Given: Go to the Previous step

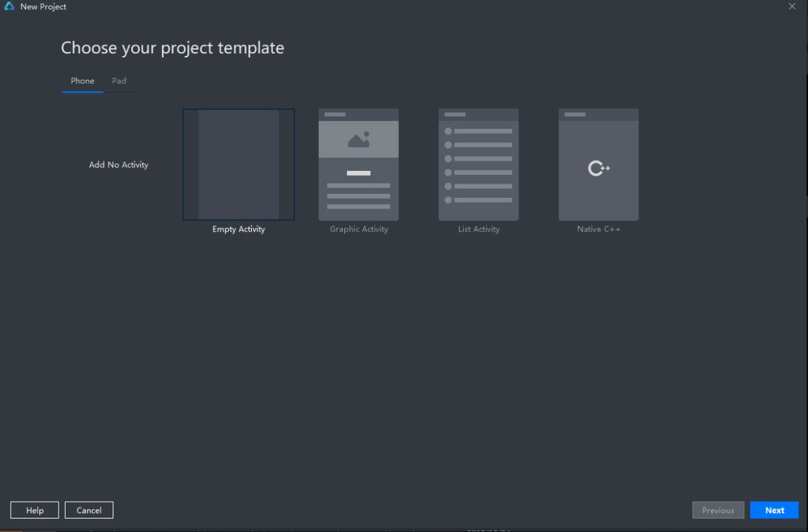Looking at the screenshot, I should pyautogui.click(x=718, y=510).
